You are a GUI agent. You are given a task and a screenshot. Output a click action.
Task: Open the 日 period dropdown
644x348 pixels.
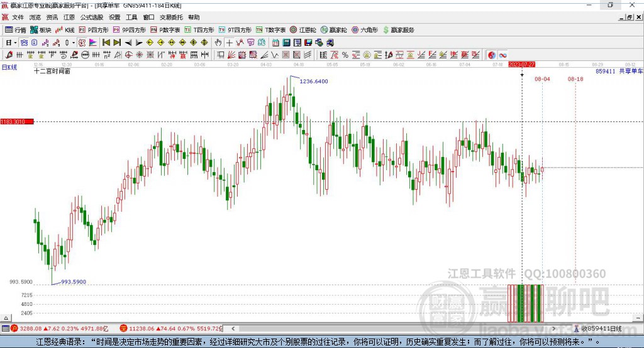click(11, 43)
